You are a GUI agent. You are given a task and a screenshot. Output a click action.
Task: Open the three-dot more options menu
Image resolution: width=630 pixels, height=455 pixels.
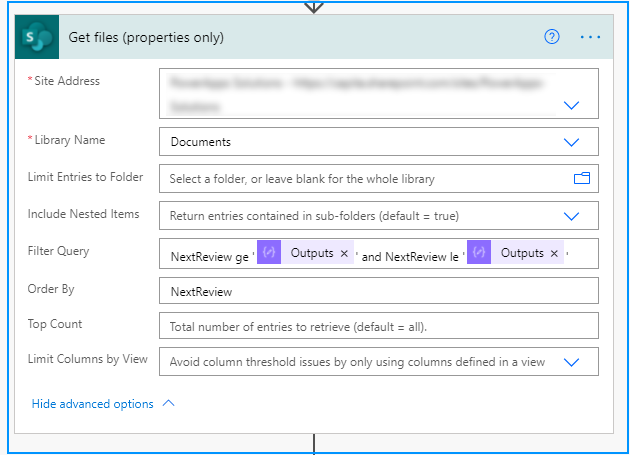point(590,37)
